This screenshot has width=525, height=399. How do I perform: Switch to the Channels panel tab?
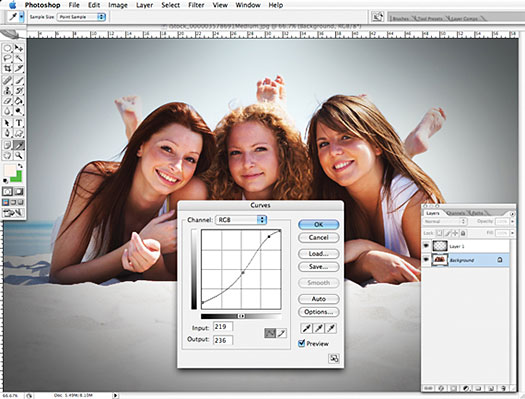[x=456, y=213]
